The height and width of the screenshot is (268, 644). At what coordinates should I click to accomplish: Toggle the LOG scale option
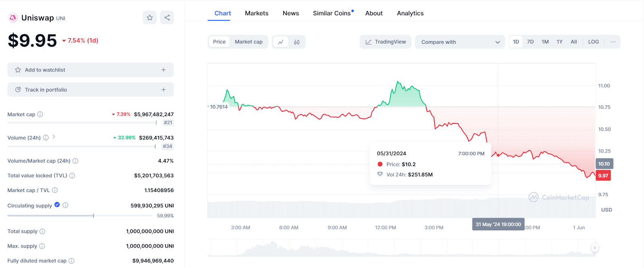(x=594, y=42)
